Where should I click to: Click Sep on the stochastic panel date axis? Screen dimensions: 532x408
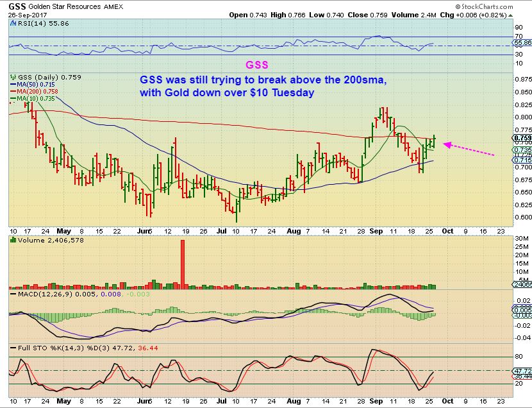pos(376,401)
